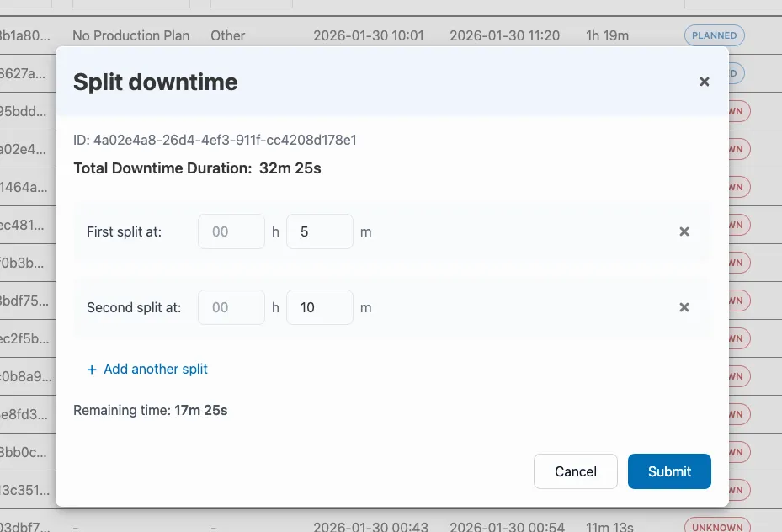Remove the First split row
The width and height of the screenshot is (782, 532).
(684, 231)
